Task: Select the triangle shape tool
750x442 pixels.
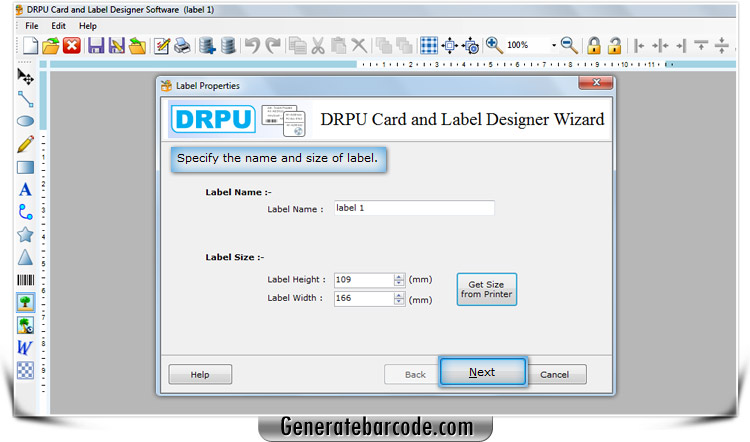Action: (25, 257)
